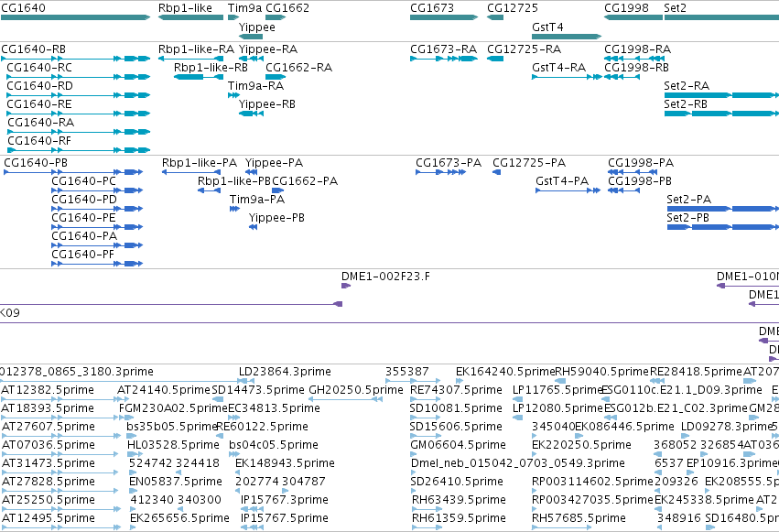
Task: Select protein Tim9a-PA
Action: click(x=234, y=209)
